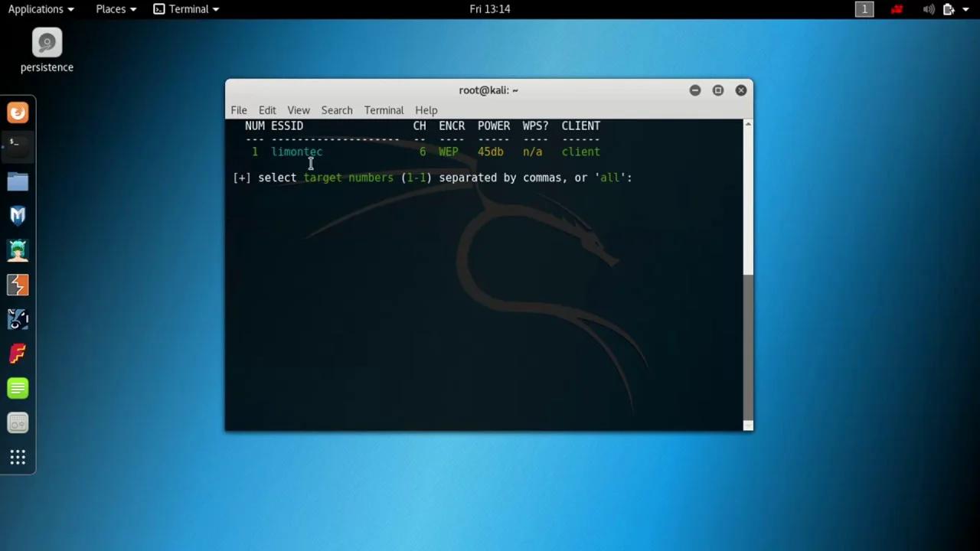Expand the Places dropdown
This screenshot has width=980, height=551.
coord(116,9)
